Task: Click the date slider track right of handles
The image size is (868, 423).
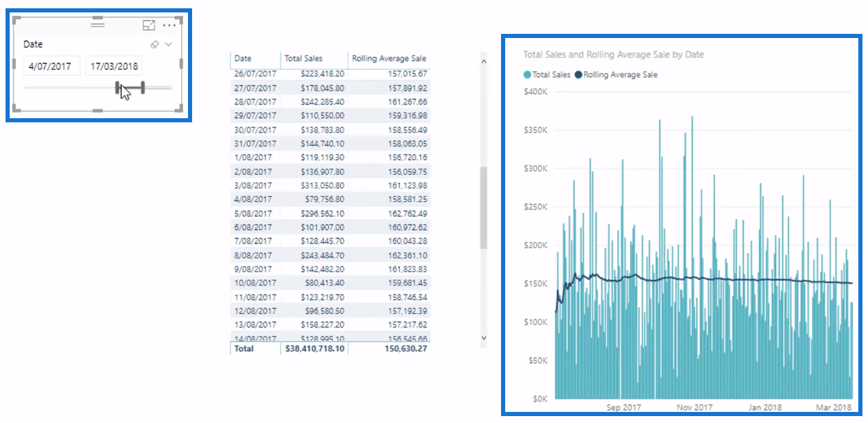Action: click(x=158, y=87)
